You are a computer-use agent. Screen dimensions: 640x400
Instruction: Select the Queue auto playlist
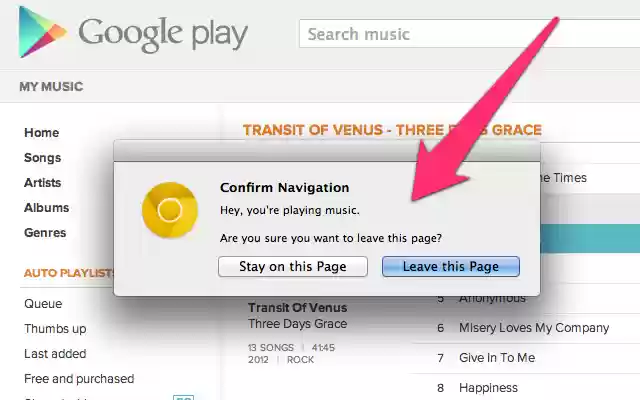pos(43,304)
